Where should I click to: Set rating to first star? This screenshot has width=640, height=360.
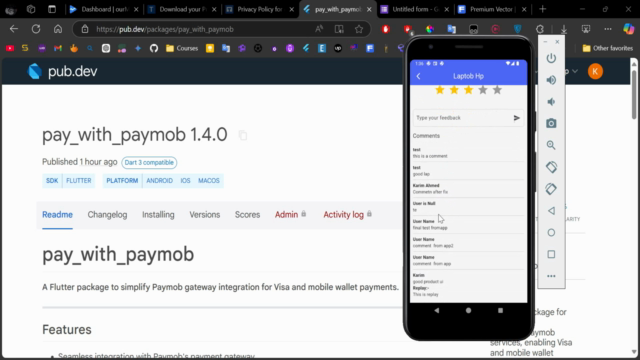click(x=440, y=90)
